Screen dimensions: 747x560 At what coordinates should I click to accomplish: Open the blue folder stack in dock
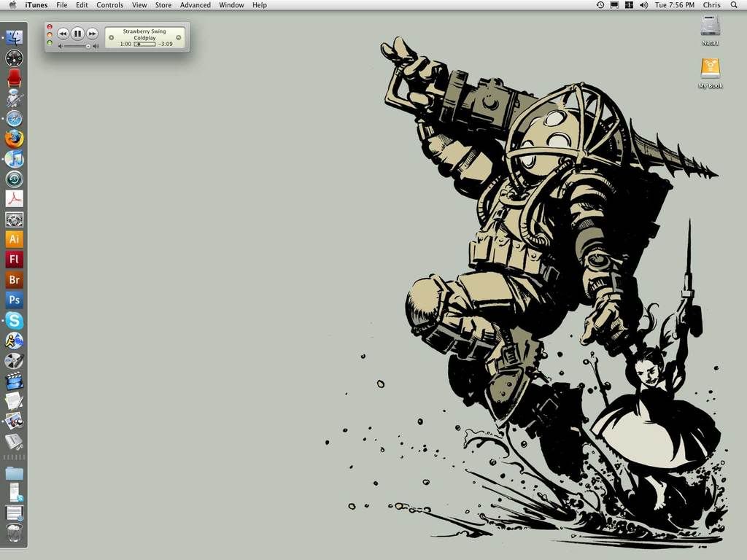click(x=15, y=473)
